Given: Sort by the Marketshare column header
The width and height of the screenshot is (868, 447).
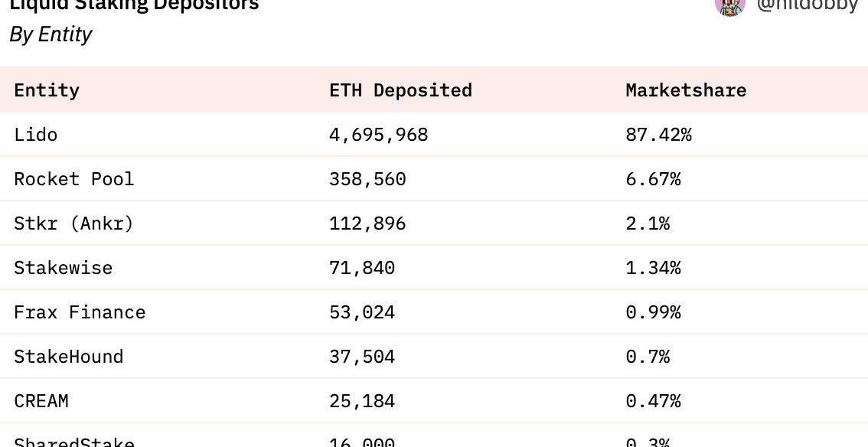Looking at the screenshot, I should (686, 90).
